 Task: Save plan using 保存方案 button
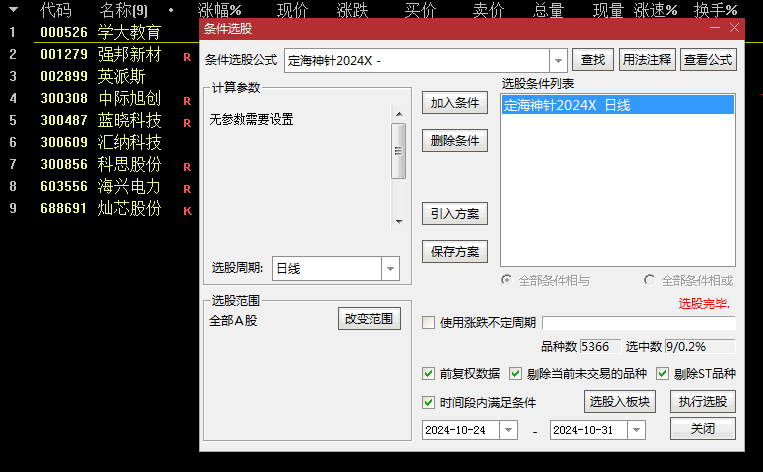click(x=454, y=252)
